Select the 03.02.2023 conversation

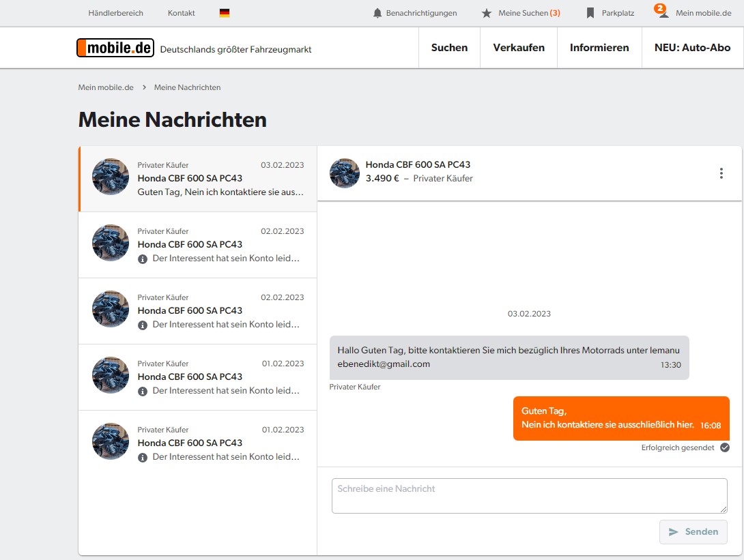[198, 179]
